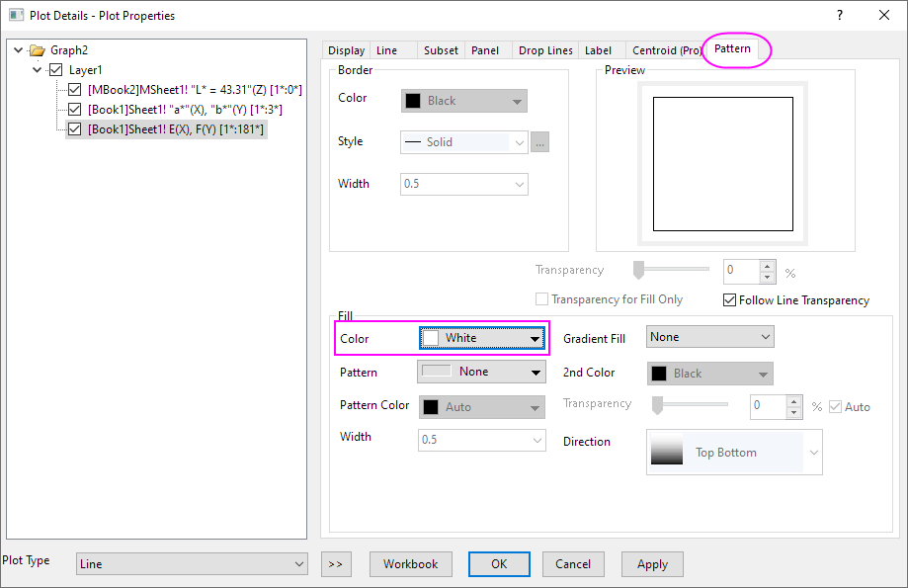
Task: Disable Follow Line Transparency checkbox
Action: [x=730, y=300]
